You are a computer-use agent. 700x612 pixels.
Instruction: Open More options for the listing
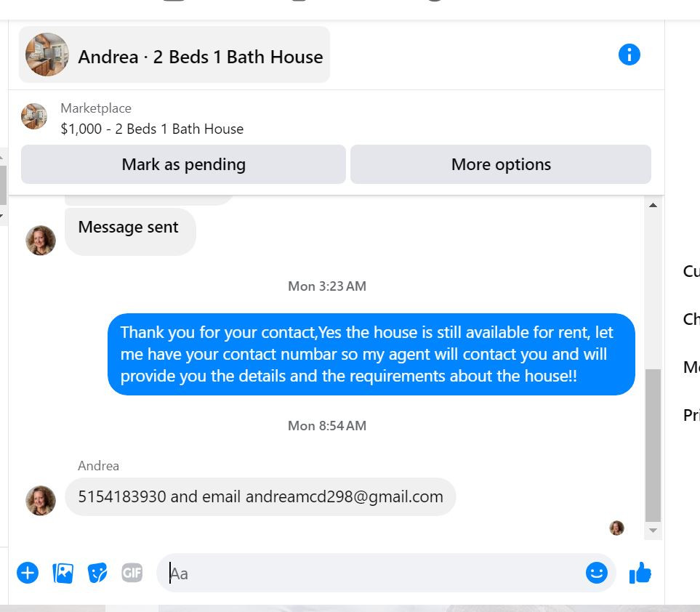(x=501, y=164)
